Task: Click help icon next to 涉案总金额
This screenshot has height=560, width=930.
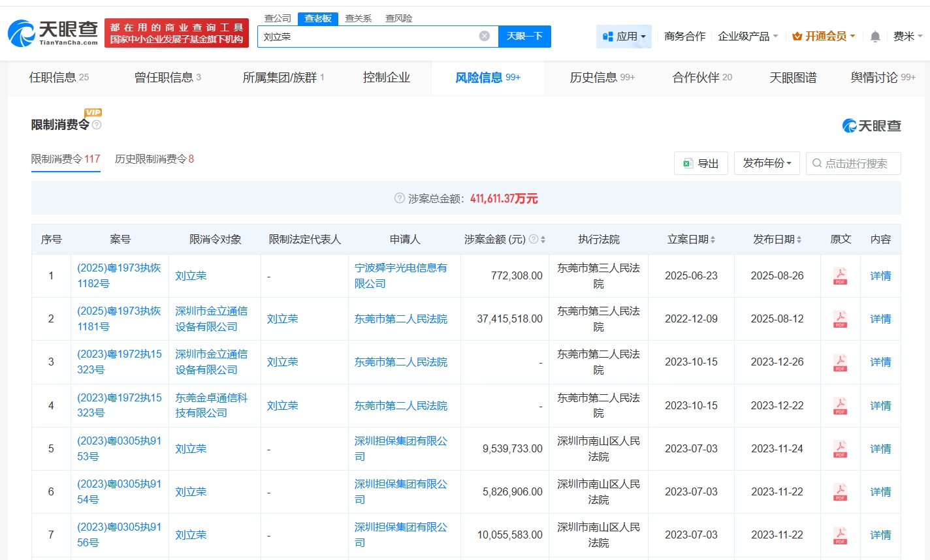Action: [x=400, y=198]
